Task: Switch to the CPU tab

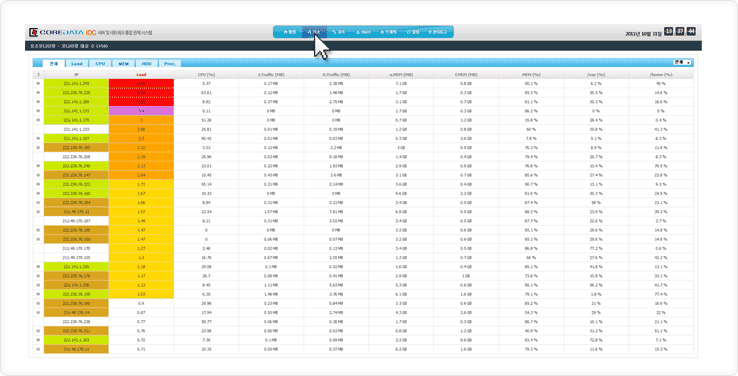Action: 100,63
